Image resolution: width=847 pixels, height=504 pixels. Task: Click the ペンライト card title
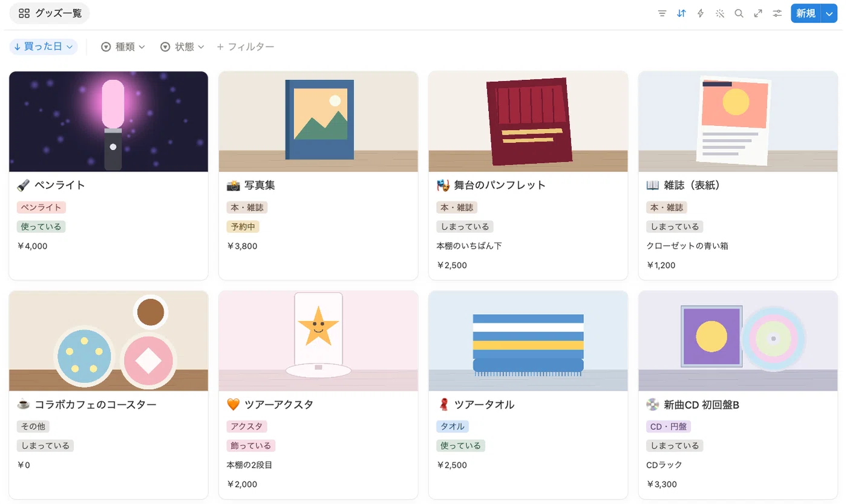[59, 185]
